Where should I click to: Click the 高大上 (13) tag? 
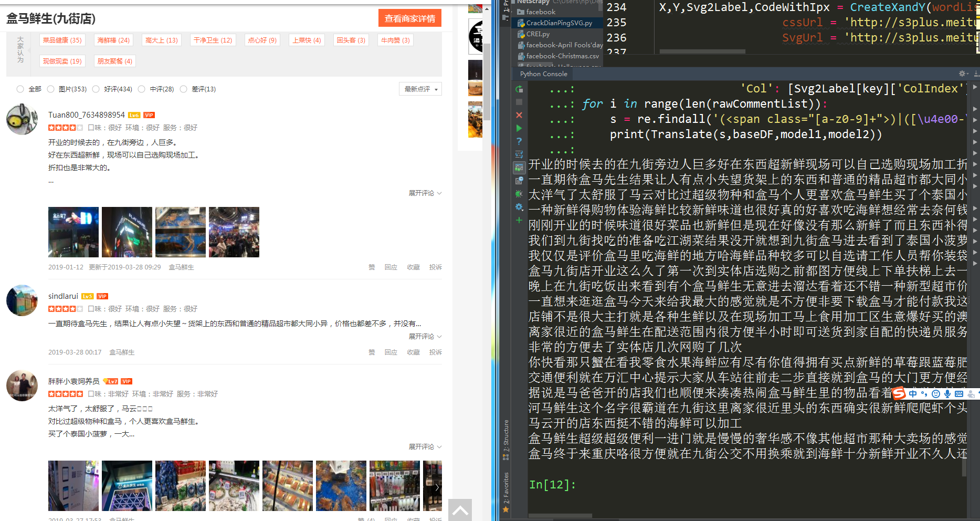(162, 40)
